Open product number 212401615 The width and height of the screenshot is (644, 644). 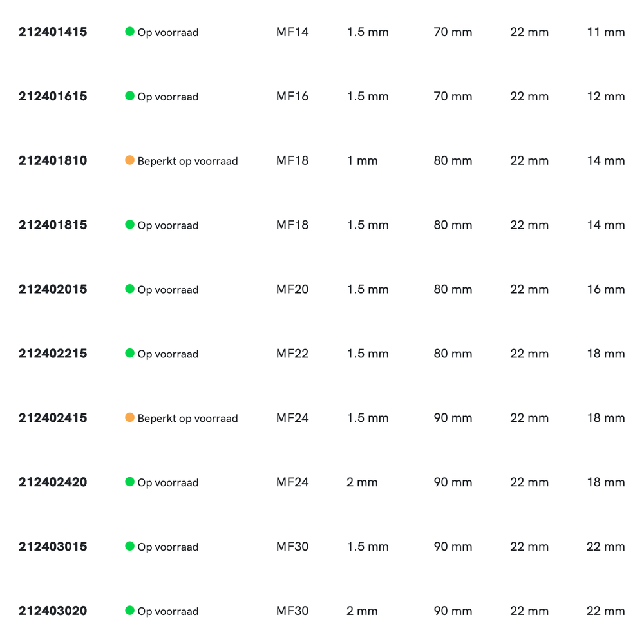(53, 97)
